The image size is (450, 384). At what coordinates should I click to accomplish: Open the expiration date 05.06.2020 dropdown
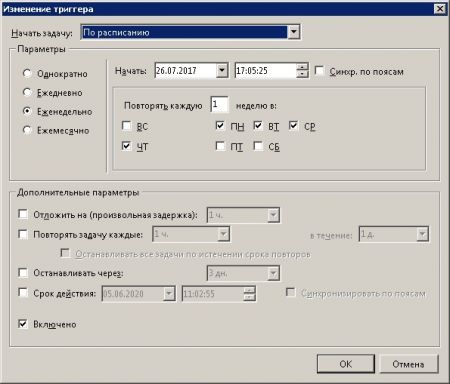(169, 294)
